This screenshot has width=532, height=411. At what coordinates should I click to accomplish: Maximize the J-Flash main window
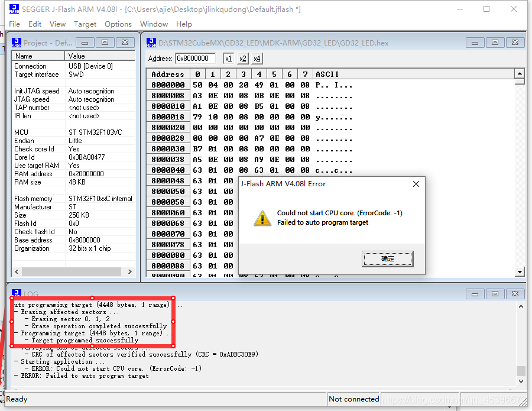pos(486,9)
